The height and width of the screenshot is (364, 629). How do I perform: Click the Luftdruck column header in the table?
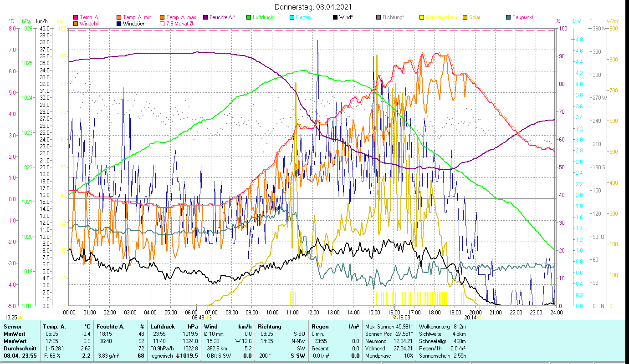point(164,327)
